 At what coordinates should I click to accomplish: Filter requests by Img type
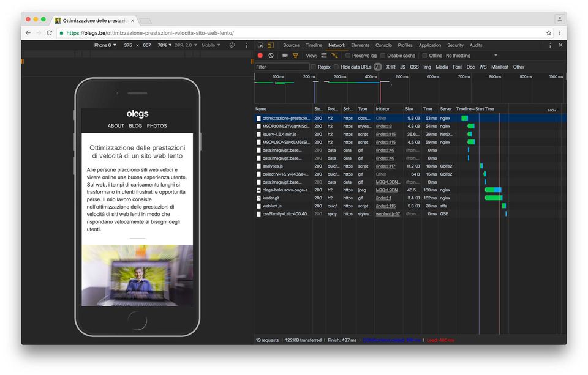coord(427,67)
